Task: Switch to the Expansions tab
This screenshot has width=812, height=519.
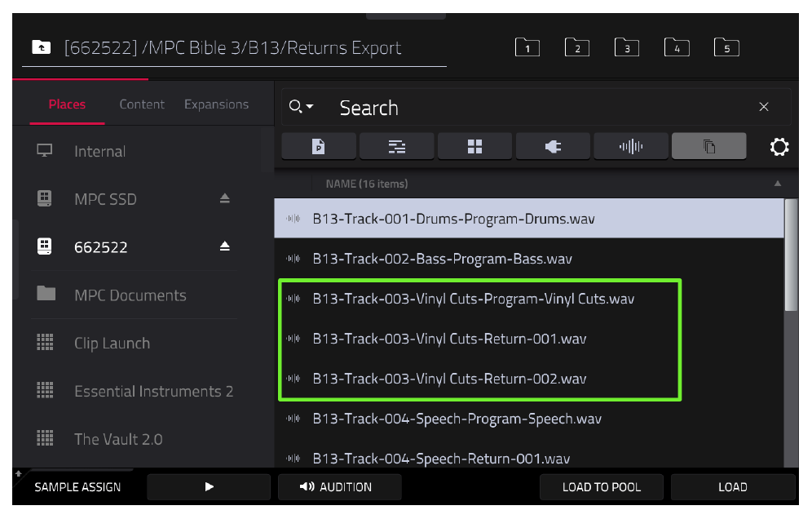Action: [x=217, y=104]
